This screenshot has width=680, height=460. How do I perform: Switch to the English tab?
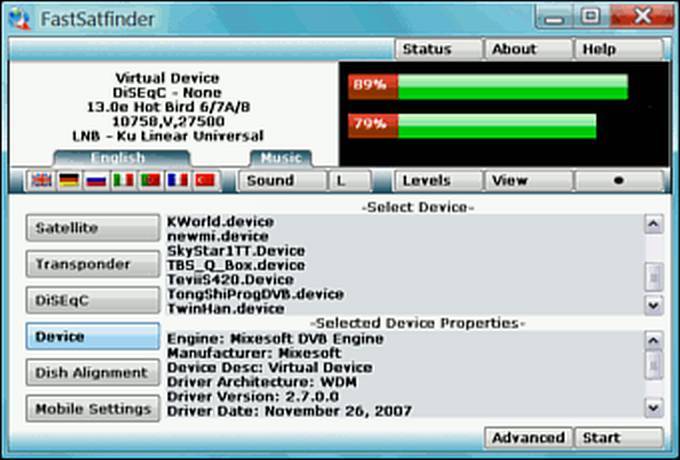click(121, 158)
